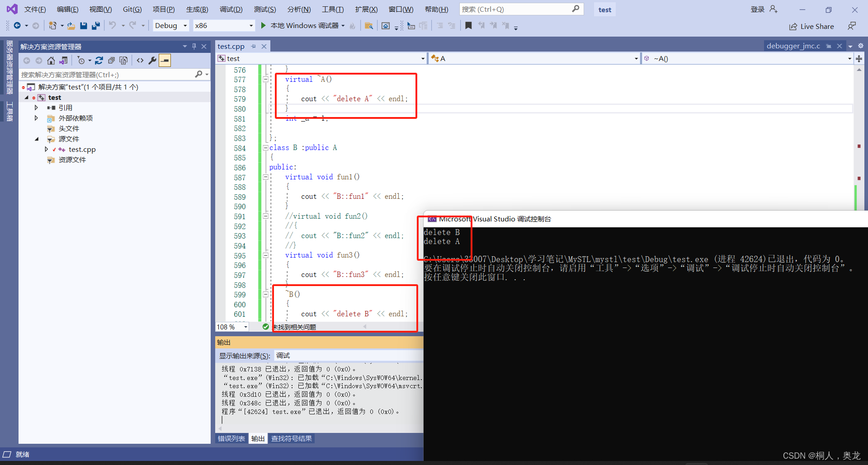Click show all files icon in Solution Explorer
The height and width of the screenshot is (465, 868).
123,61
